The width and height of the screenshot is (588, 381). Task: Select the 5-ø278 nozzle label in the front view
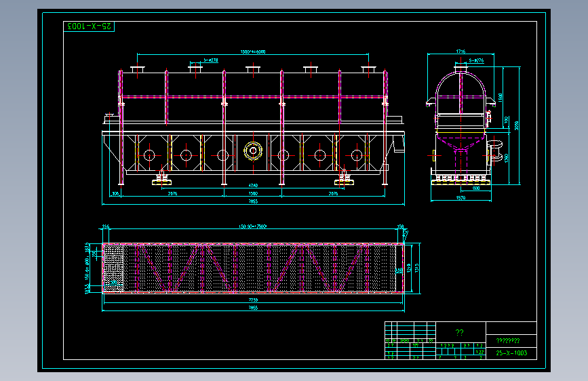211,60
